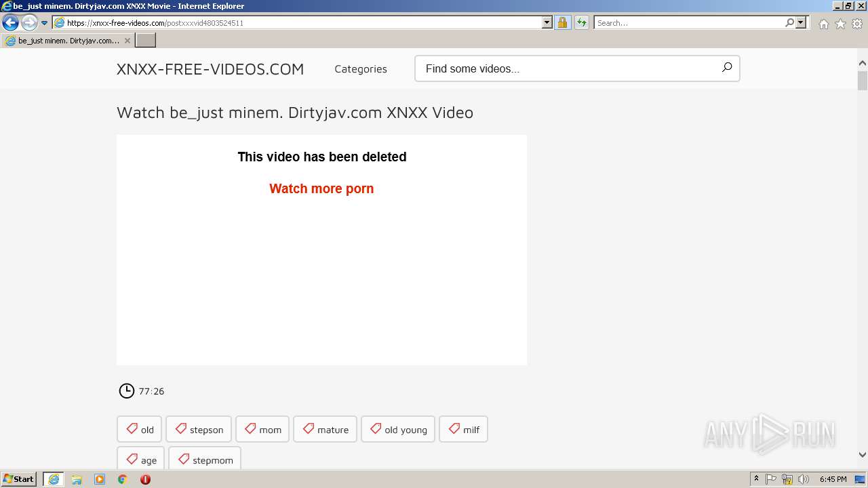The height and width of the screenshot is (488, 868).
Task: Click the browser search magnifier icon
Action: tap(789, 23)
